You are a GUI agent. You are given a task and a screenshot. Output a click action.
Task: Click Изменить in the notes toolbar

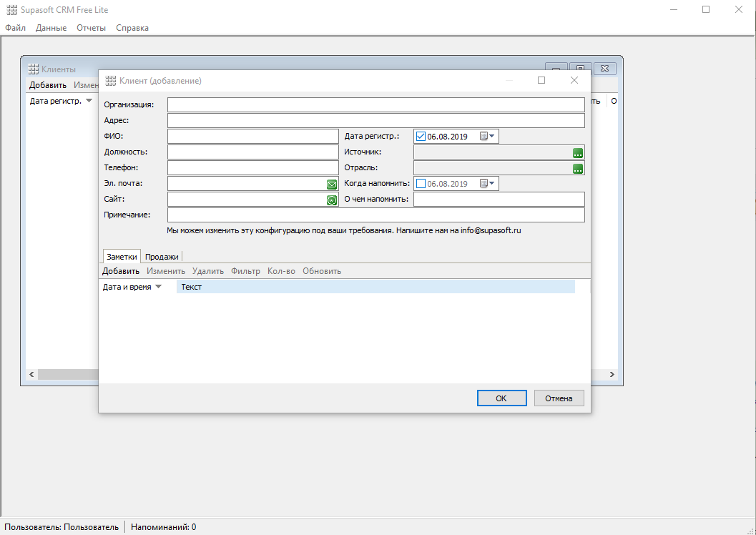(x=166, y=271)
